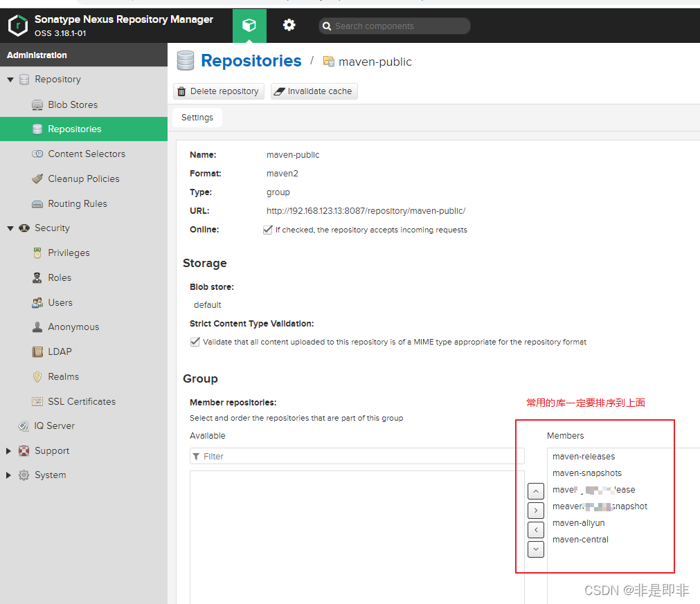Image resolution: width=700 pixels, height=604 pixels.
Task: Select the blurred snapshot member entry
Action: click(600, 506)
